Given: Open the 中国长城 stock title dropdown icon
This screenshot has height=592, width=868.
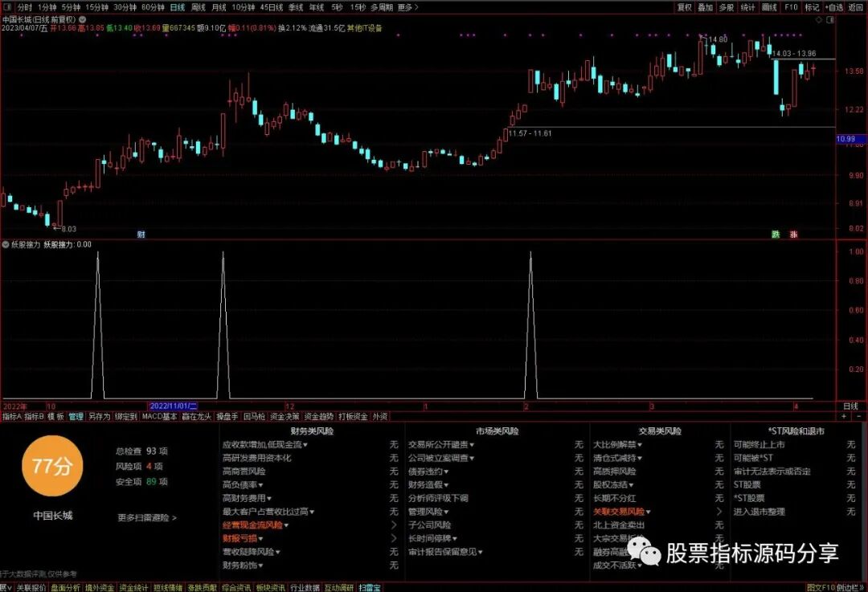Looking at the screenshot, I should (83, 19).
